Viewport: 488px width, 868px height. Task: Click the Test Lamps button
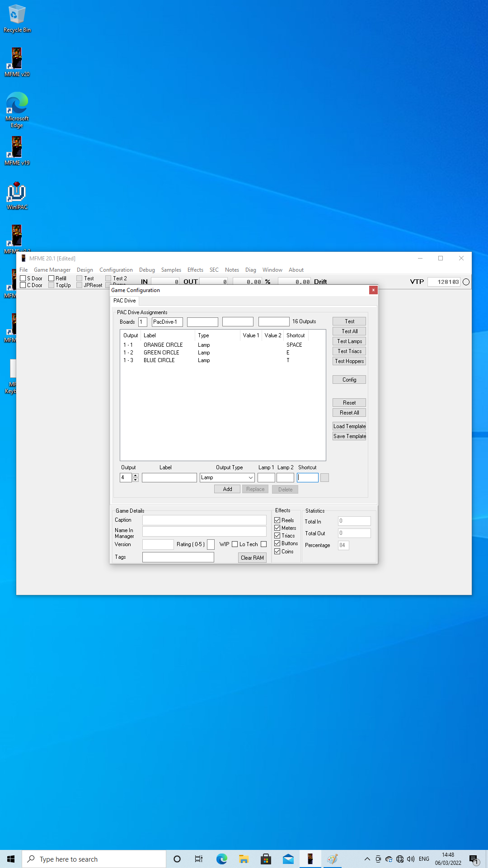pos(349,341)
